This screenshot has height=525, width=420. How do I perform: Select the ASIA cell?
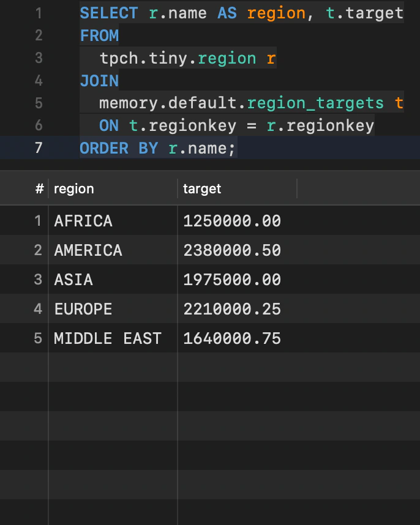coord(113,280)
